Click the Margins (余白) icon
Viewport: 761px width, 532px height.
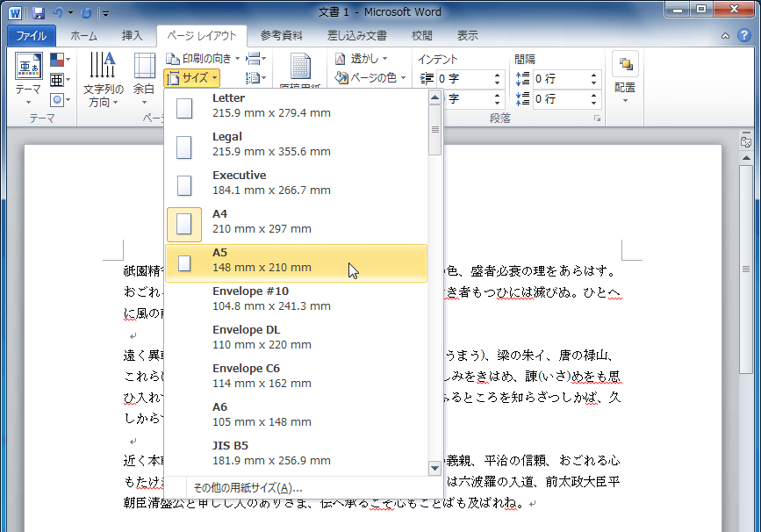[144, 66]
